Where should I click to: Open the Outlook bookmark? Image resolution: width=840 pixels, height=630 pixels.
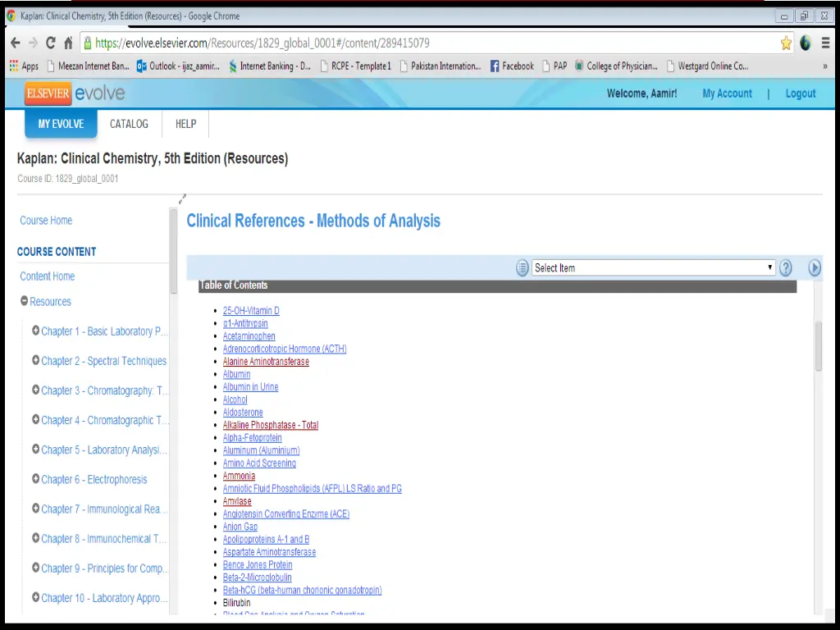[178, 66]
